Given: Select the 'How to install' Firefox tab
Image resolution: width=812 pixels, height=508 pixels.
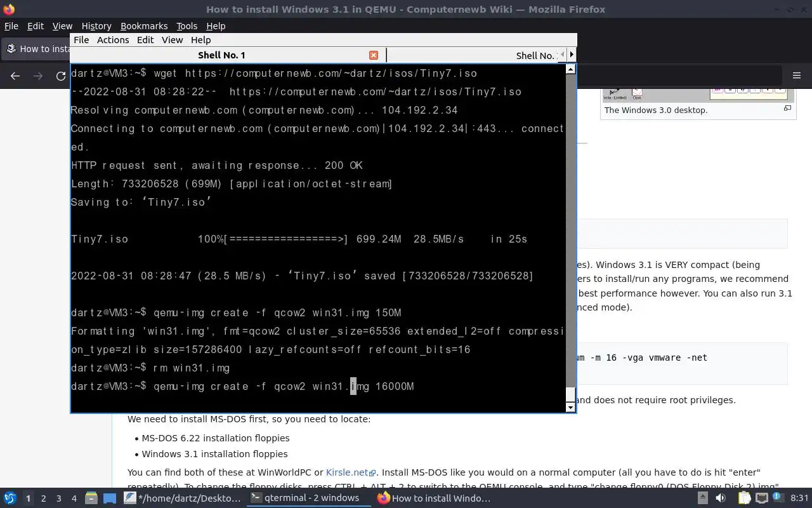Looking at the screenshot, I should (x=37, y=49).
